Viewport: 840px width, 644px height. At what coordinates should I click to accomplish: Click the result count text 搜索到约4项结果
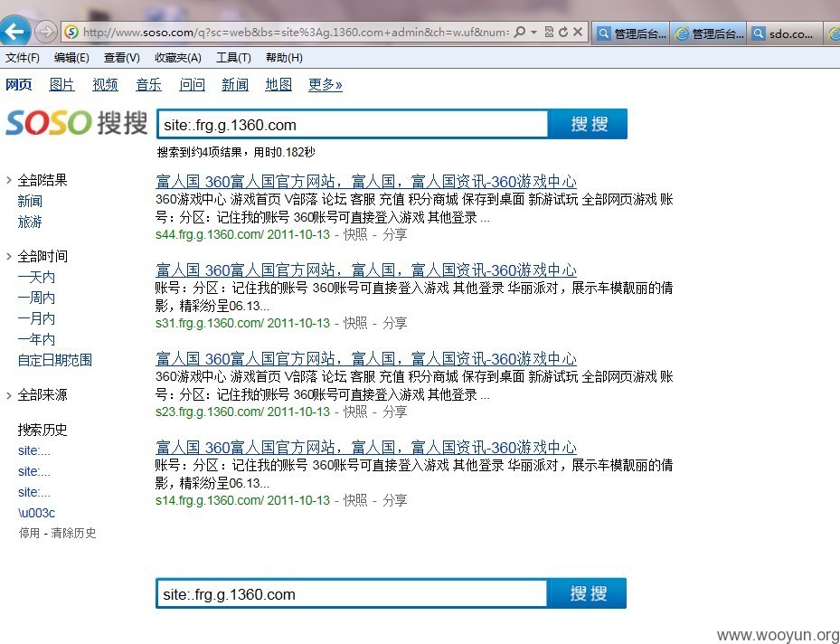tap(199, 153)
